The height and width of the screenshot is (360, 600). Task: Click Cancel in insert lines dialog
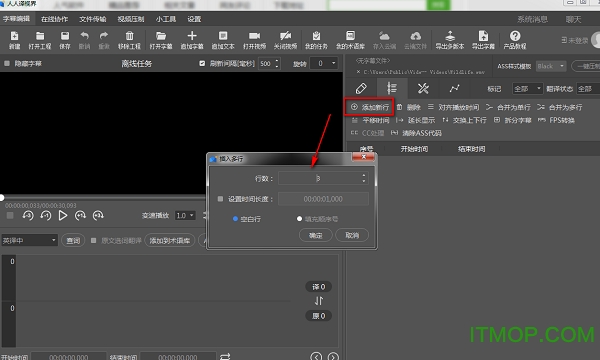click(352, 235)
